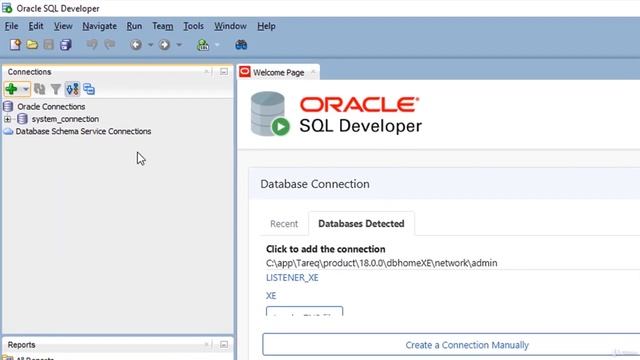Open the Help menu
The height and width of the screenshot is (360, 640).
pos(266,26)
